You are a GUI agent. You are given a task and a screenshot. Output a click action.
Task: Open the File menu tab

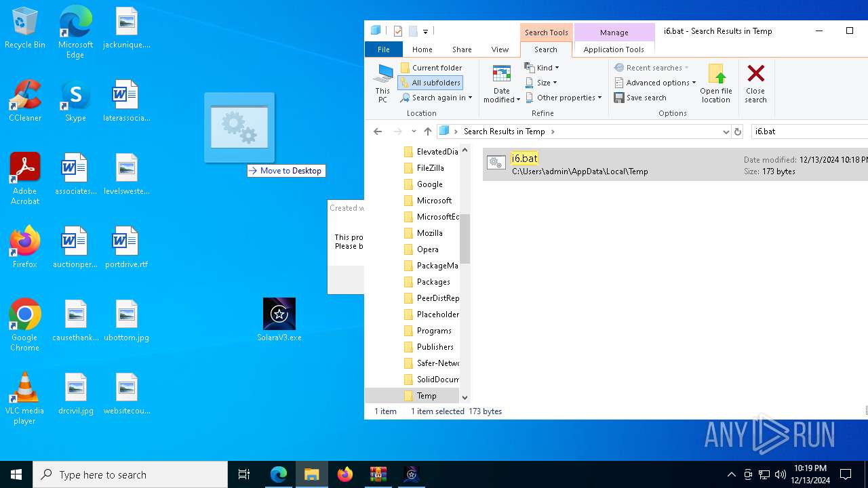[384, 49]
